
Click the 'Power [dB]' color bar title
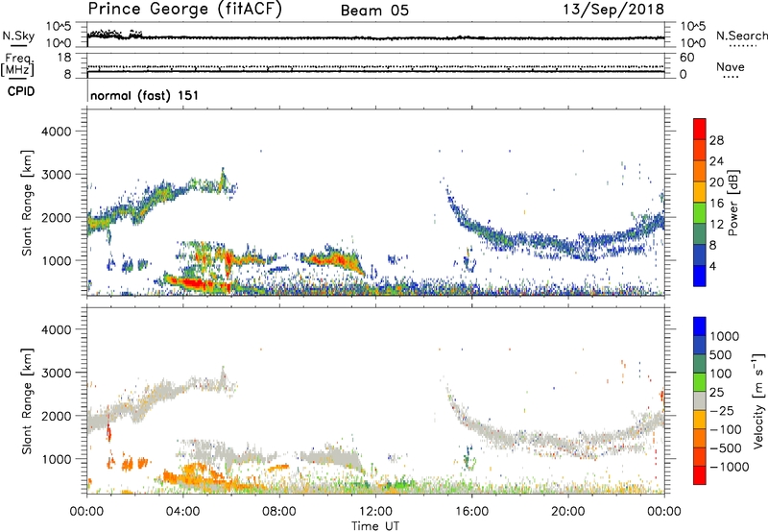(x=733, y=203)
